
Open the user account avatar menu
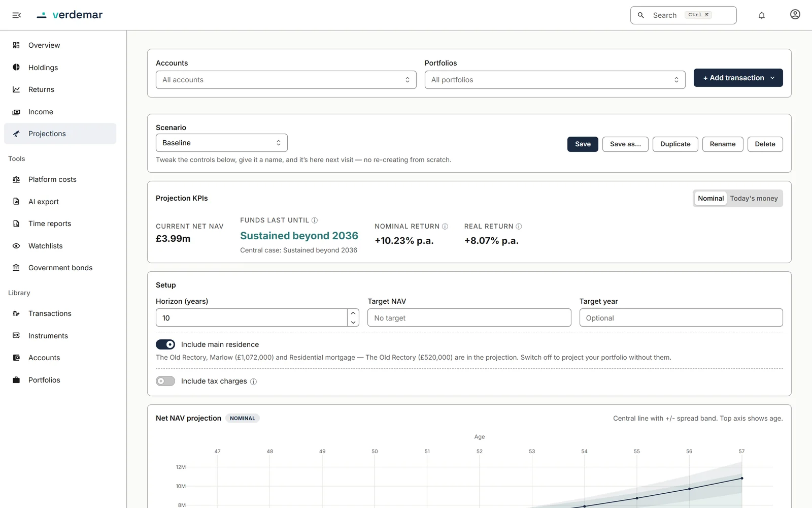795,14
